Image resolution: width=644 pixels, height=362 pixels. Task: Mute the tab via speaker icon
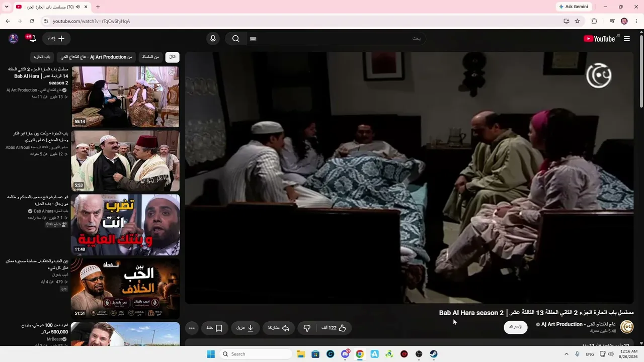[78, 7]
